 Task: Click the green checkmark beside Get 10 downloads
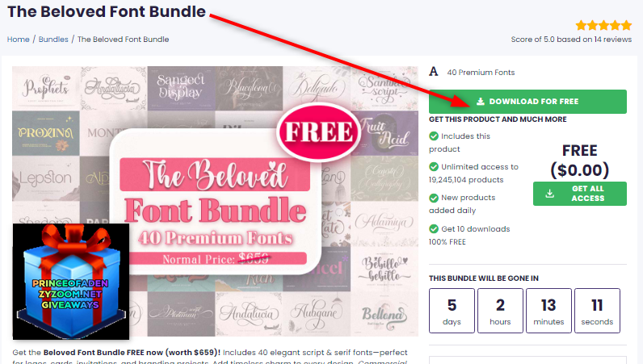[434, 228]
